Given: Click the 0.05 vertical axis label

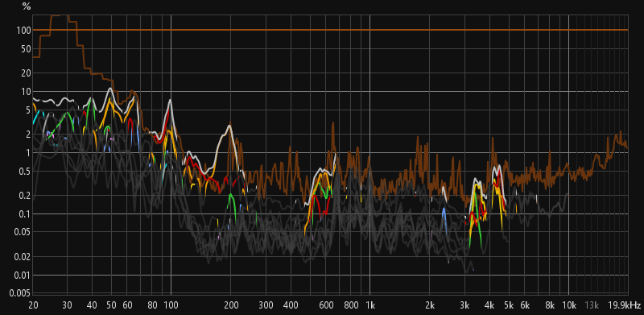Looking at the screenshot, I should click(x=23, y=233).
